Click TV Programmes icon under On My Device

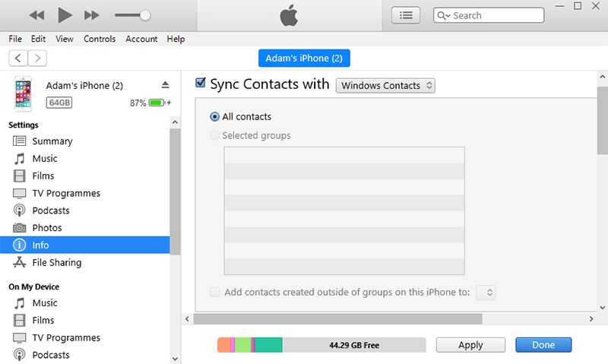pyautogui.click(x=20, y=337)
